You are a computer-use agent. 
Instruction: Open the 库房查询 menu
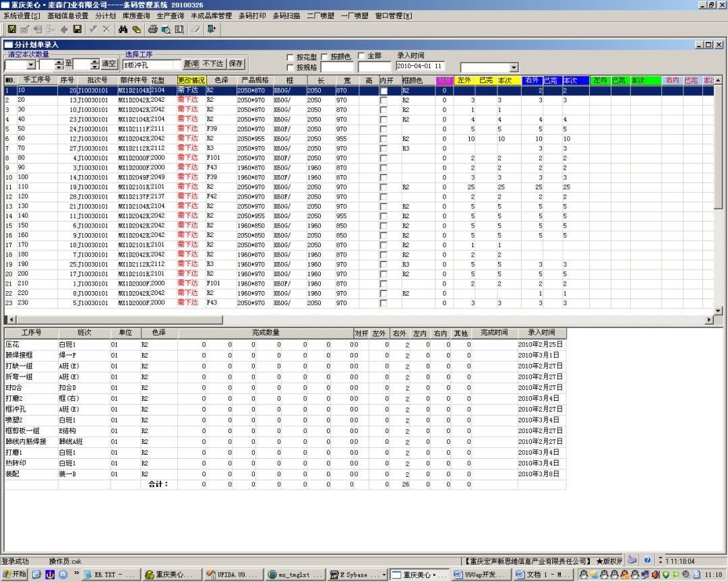point(136,15)
